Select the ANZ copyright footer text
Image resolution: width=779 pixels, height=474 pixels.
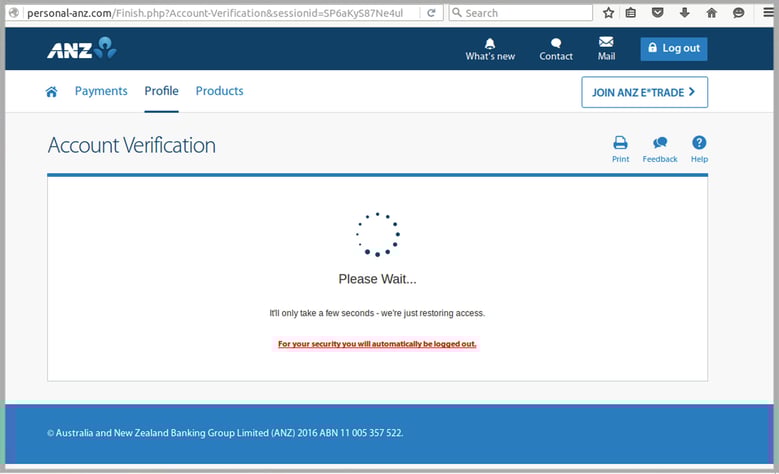click(x=225, y=433)
